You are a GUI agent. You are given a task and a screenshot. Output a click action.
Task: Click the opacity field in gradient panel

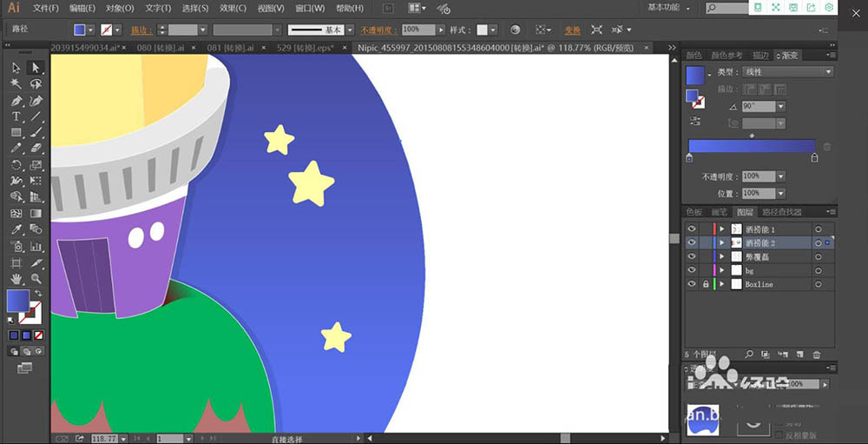click(x=757, y=176)
